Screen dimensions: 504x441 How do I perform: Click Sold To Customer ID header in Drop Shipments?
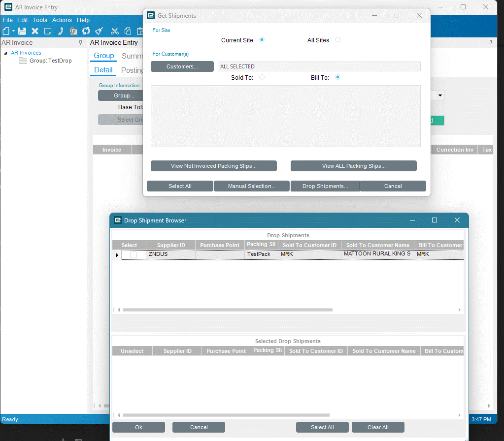[309, 245]
